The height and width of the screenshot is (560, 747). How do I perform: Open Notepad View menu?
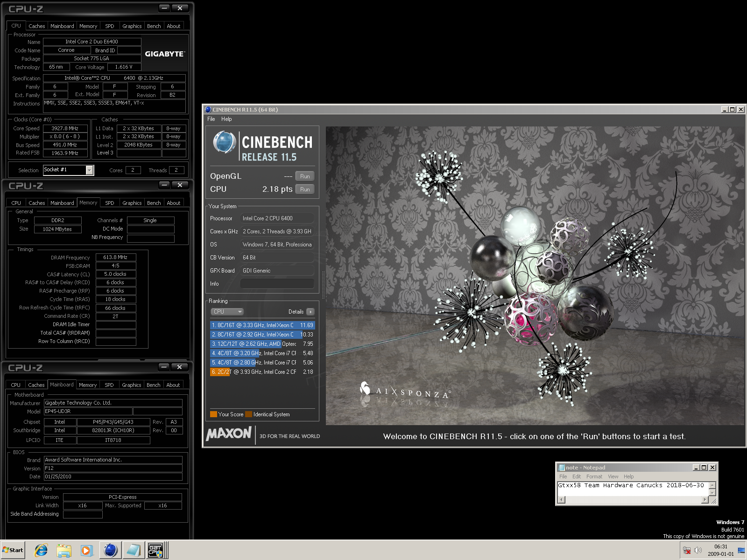613,476
